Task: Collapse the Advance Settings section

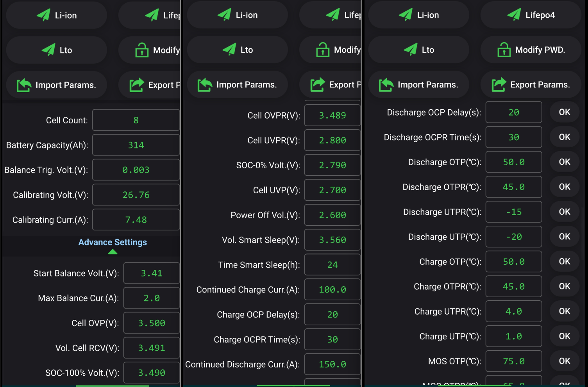Action: [x=113, y=242]
